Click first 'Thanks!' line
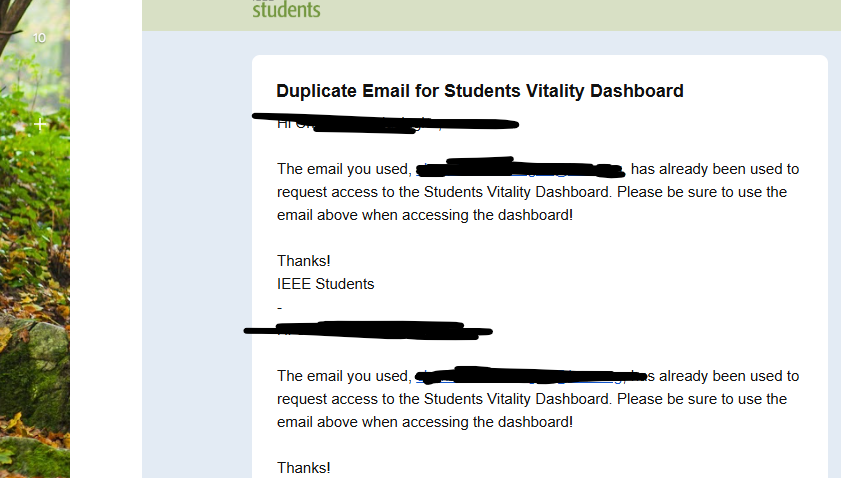 [304, 261]
